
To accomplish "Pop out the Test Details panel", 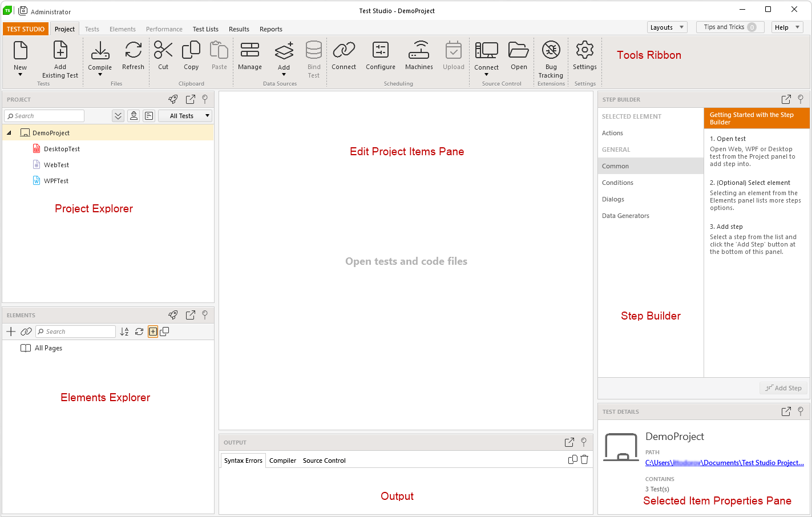I will click(786, 411).
